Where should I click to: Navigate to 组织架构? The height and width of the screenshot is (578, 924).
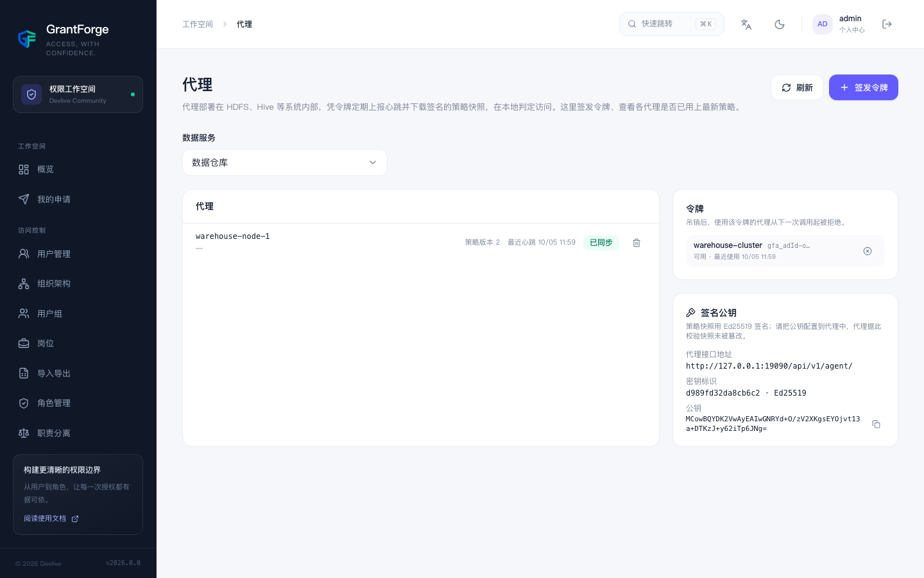tap(78, 284)
